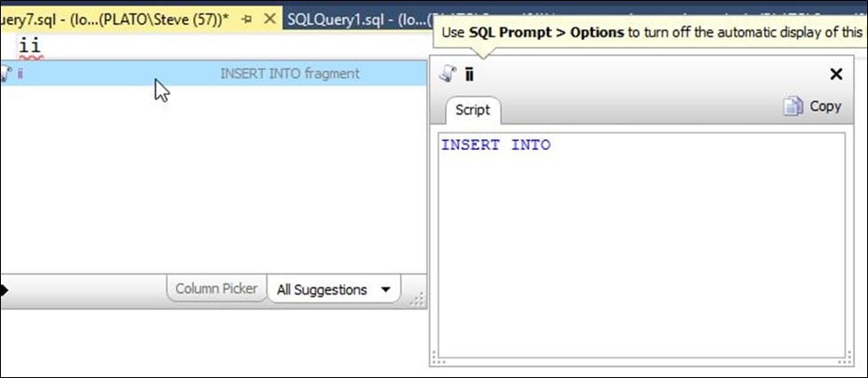The height and width of the screenshot is (378, 868).
Task: Click the Copy pages icon
Action: point(792,106)
